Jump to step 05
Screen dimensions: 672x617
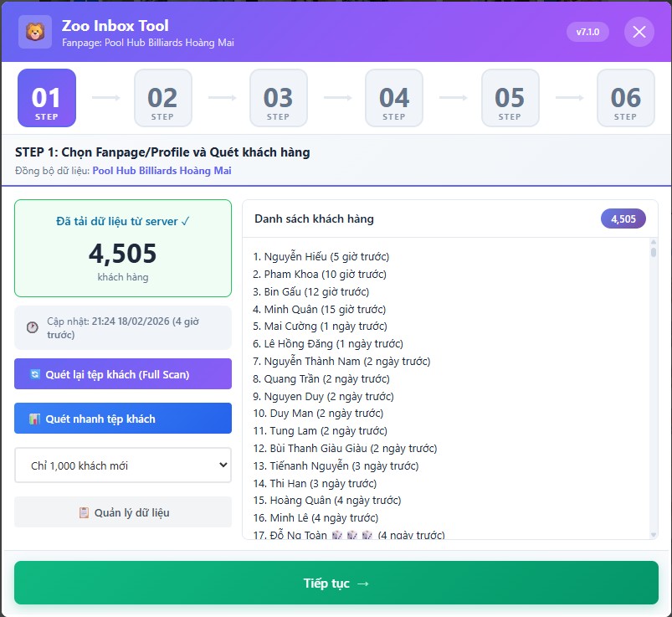[510, 98]
